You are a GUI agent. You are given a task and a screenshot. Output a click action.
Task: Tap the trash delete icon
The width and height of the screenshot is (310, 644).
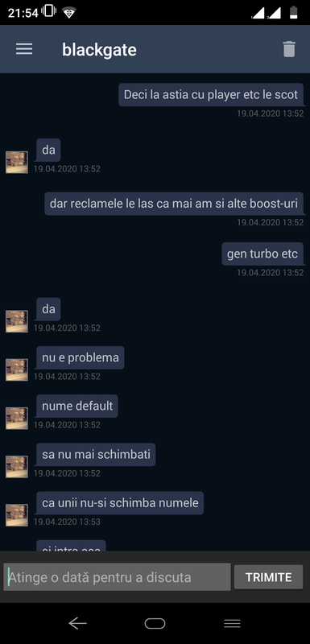click(289, 49)
